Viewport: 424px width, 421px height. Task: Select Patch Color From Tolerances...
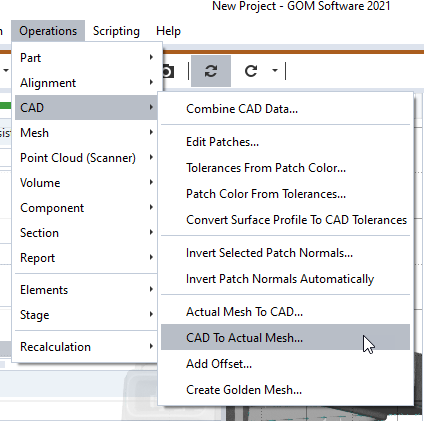pos(285,194)
